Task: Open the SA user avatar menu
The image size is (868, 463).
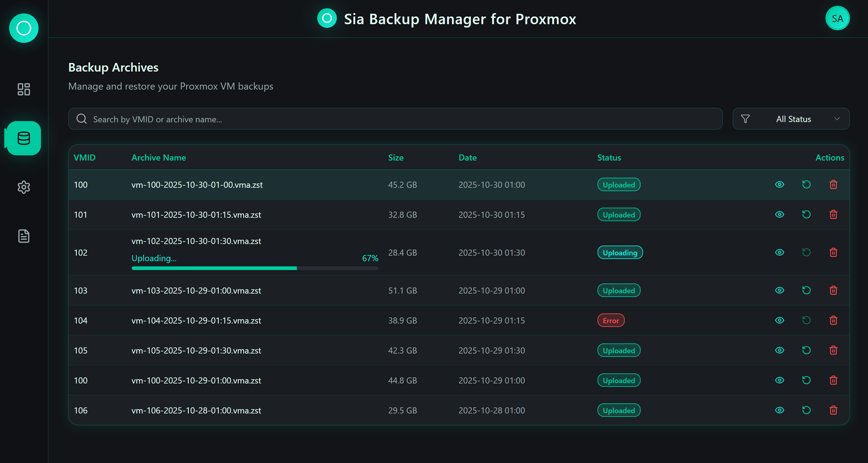Action: [837, 19]
